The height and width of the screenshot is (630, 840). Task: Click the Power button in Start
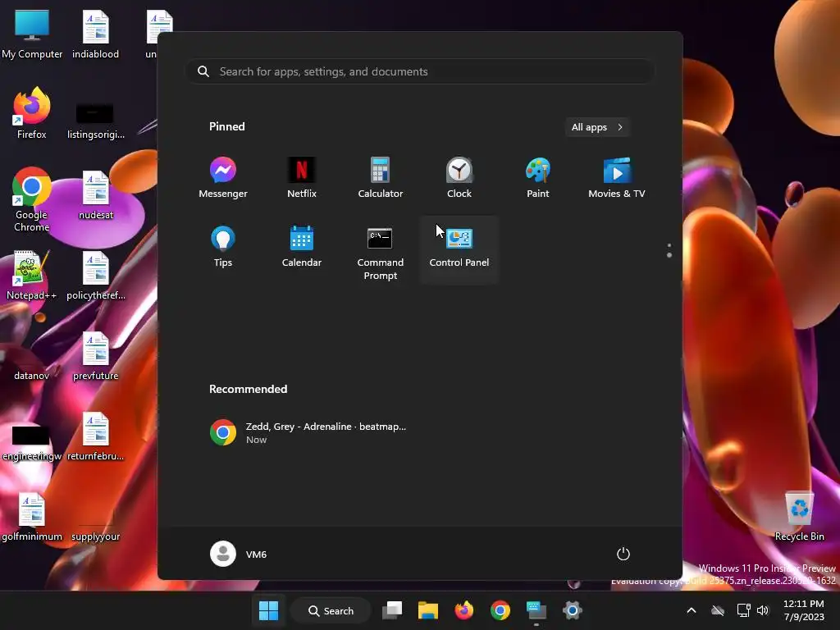[623, 554]
